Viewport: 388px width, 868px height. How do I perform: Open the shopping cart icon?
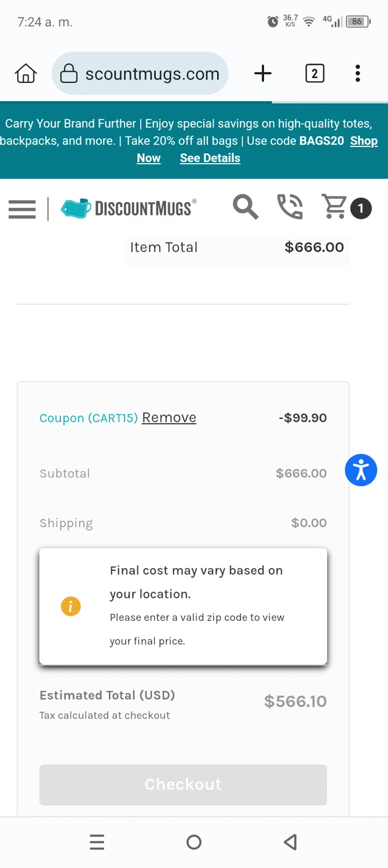tap(334, 207)
